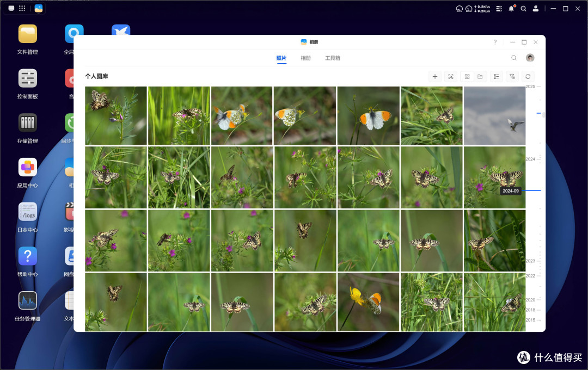This screenshot has width=588, height=370.
Task: Open the filter funnel icon
Action: (512, 77)
